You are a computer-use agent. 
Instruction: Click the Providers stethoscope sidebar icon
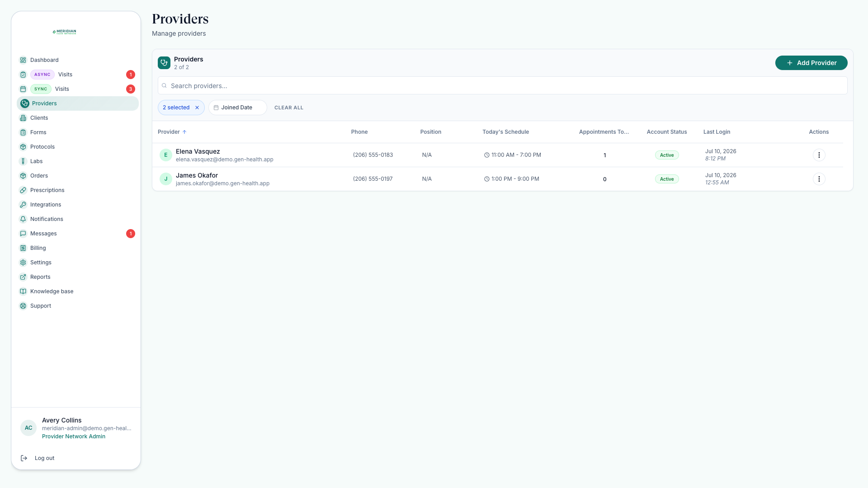coord(25,103)
